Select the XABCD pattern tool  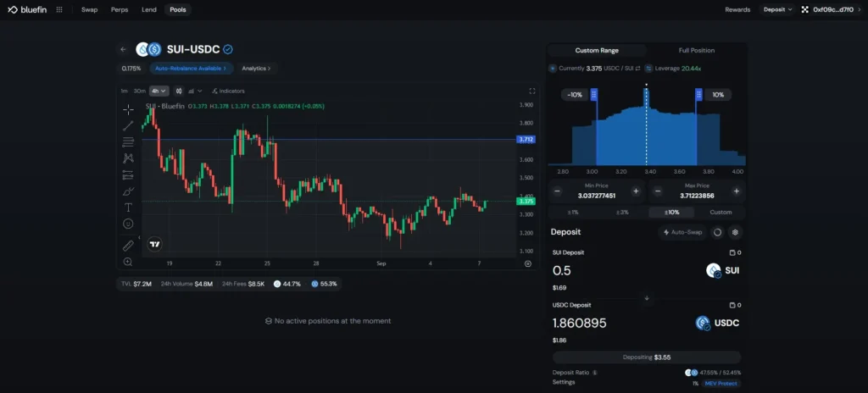128,158
